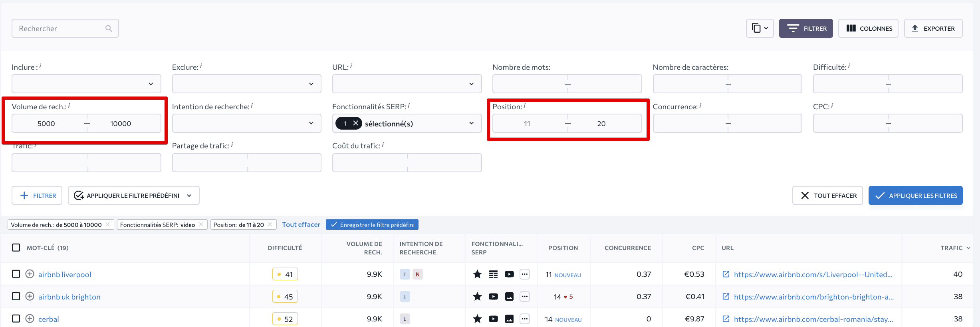Click the FILTRER toolbar button
This screenshot has width=980, height=327.
point(806,28)
